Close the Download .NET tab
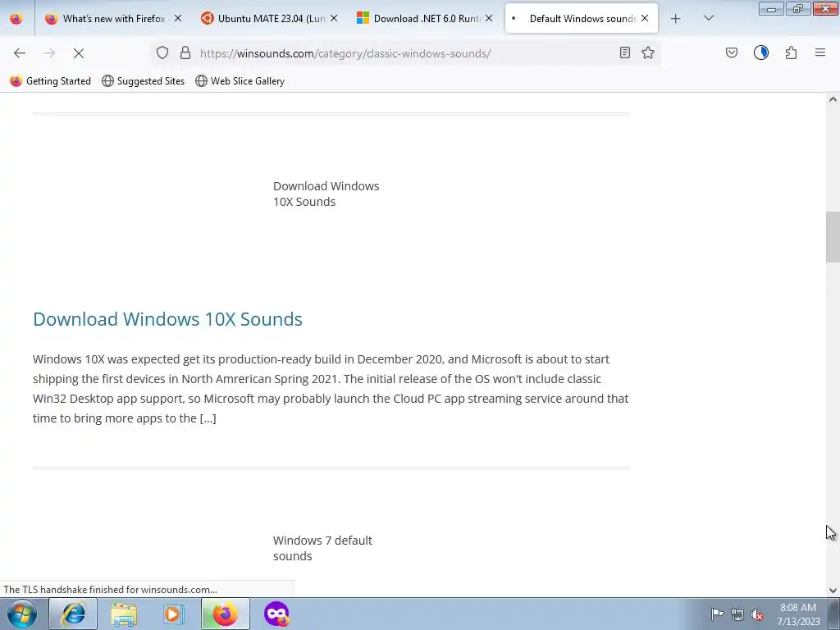Viewport: 840px width, 630px height. point(489,18)
